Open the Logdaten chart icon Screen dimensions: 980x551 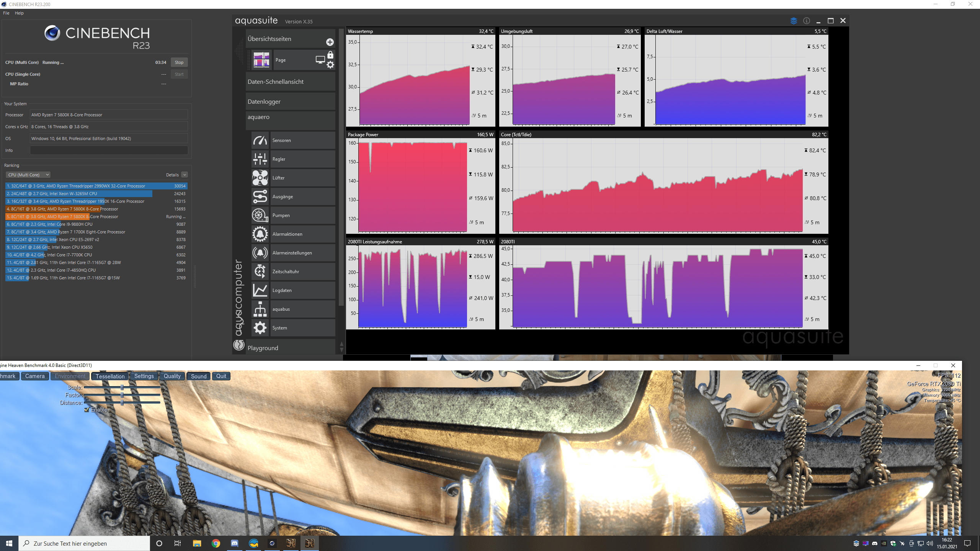point(260,290)
